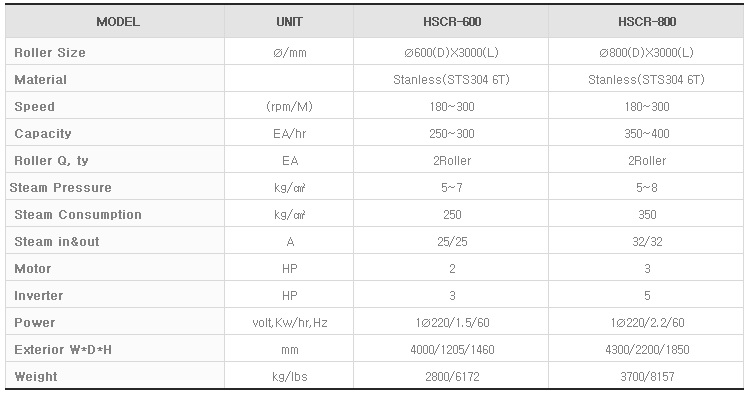The width and height of the screenshot is (750, 397).
Task: Select the HSCR-800 exterior value 4300/2200/1850
Action: [647, 350]
